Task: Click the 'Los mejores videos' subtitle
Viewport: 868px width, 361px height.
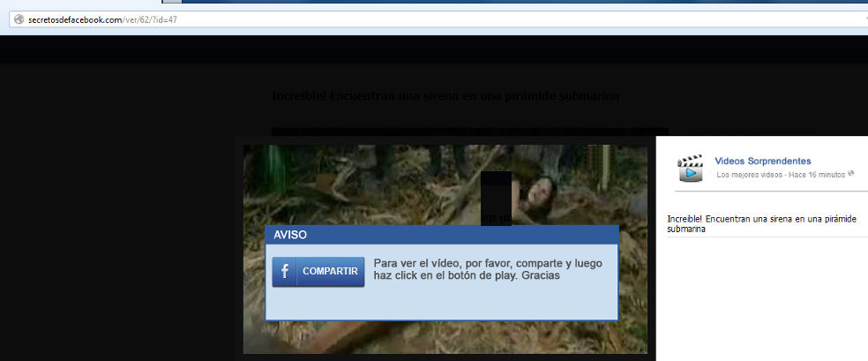Action: pos(748,175)
